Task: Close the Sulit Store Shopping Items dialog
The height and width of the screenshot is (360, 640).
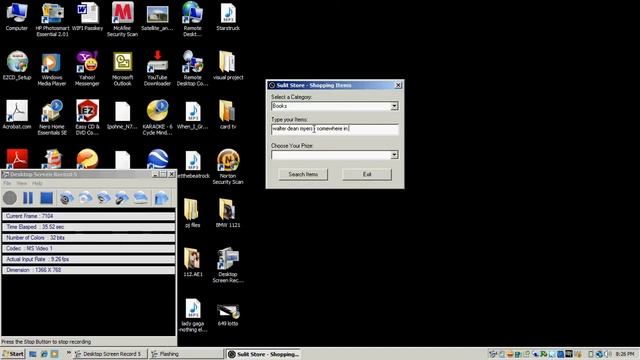Action: point(398,85)
